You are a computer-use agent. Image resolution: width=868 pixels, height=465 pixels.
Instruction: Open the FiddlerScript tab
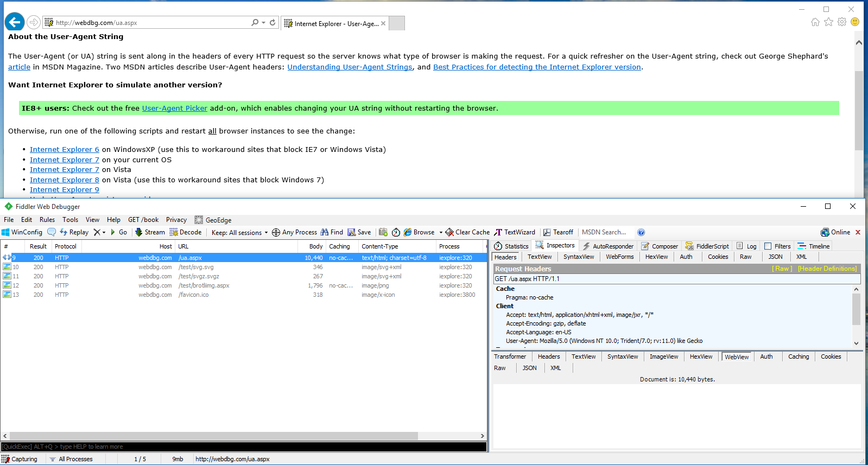click(707, 246)
